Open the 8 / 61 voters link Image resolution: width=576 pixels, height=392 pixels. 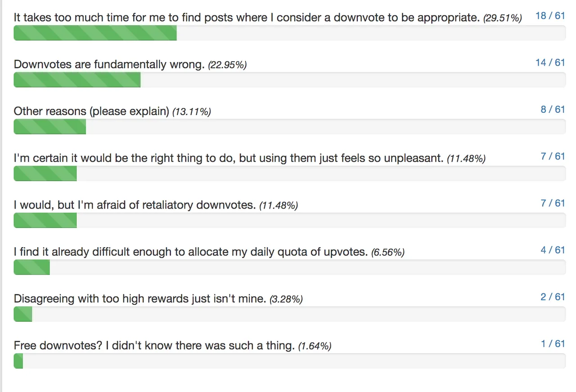tap(553, 109)
